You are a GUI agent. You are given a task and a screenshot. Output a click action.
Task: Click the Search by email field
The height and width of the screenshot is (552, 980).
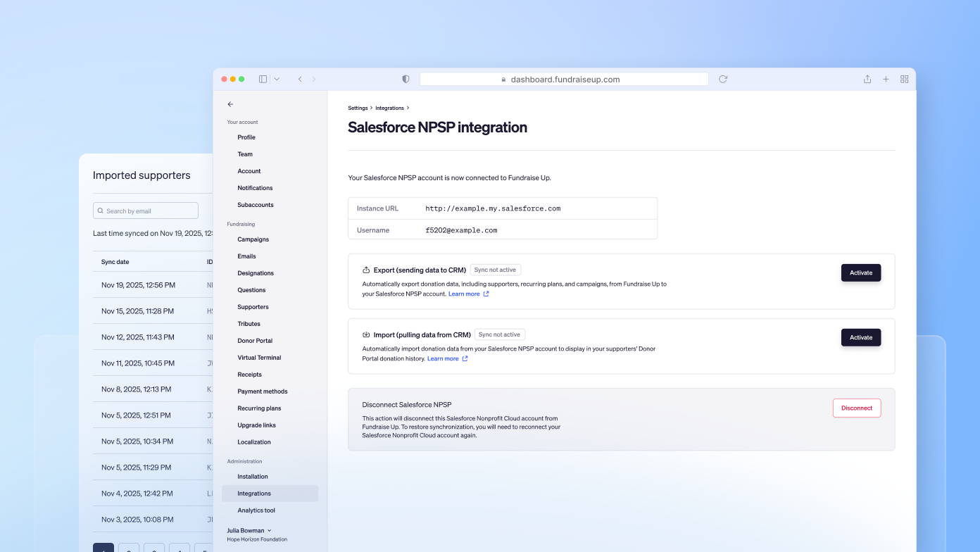tap(146, 211)
